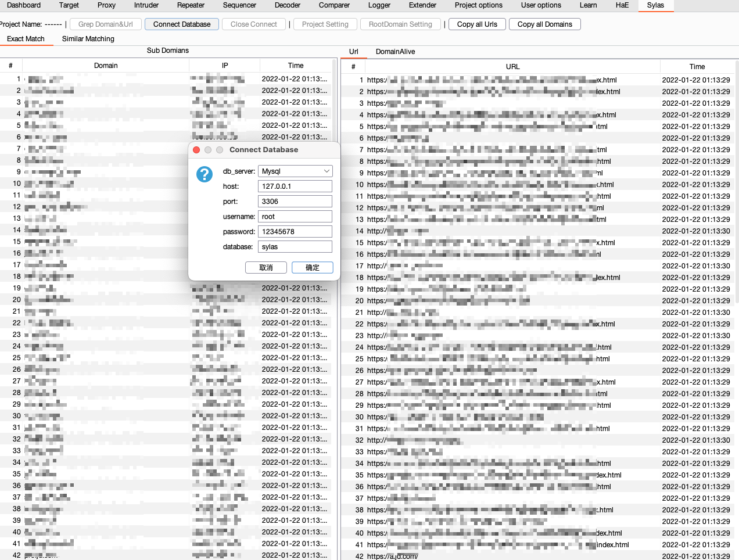This screenshot has height=560, width=739.
Task: Click the # header of URL table
Action: pos(353,67)
